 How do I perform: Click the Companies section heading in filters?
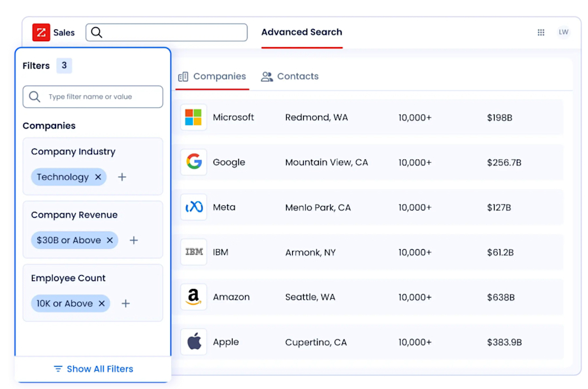tap(49, 126)
